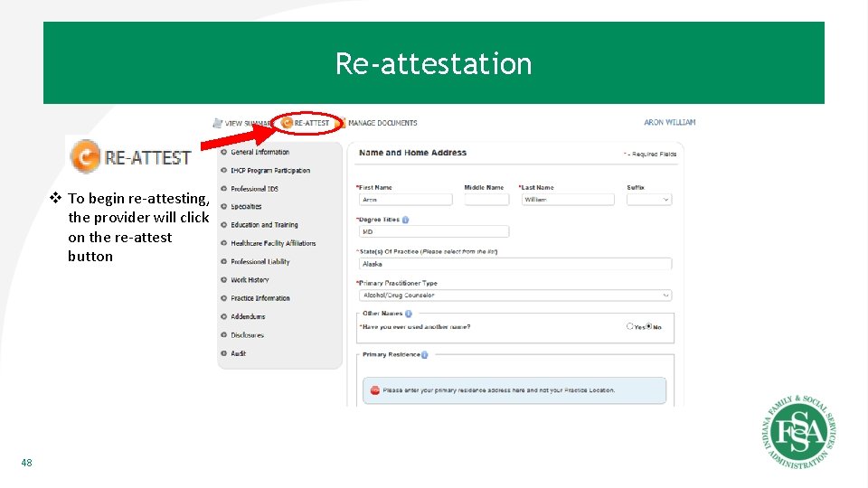
Task: Click the RE-ATTEST button in the top toolbar
Action: pyautogui.click(x=305, y=123)
